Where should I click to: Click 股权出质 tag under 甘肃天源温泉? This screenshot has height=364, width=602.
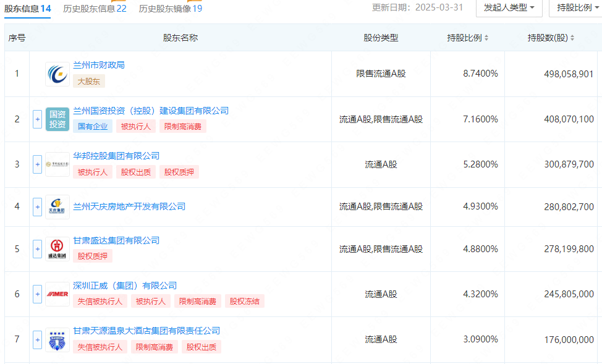point(201,347)
